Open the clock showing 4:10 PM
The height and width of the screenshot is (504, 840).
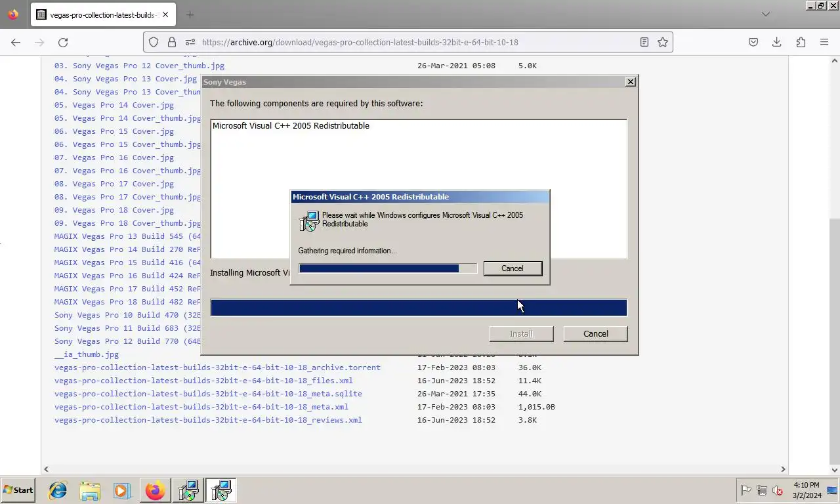tap(805, 490)
